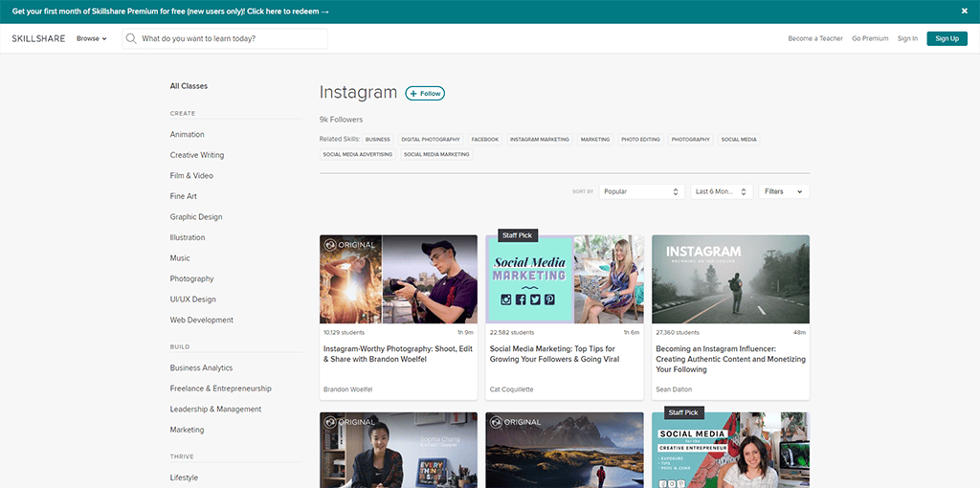Image resolution: width=980 pixels, height=488 pixels.
Task: Click the '27,360 students' count
Action: coord(678,332)
